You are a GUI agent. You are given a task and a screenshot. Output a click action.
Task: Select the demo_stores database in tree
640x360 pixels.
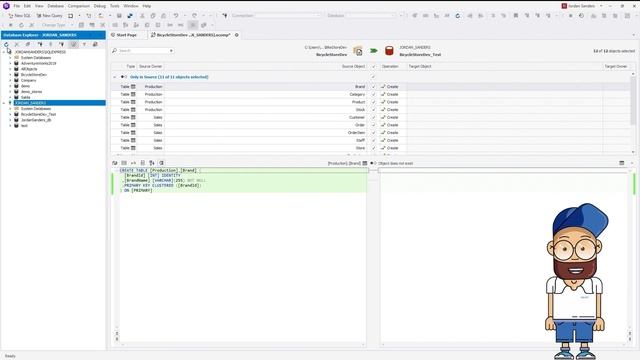coord(31,92)
